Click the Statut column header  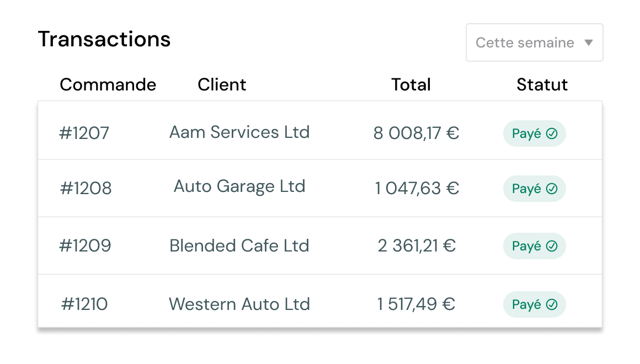click(x=542, y=84)
